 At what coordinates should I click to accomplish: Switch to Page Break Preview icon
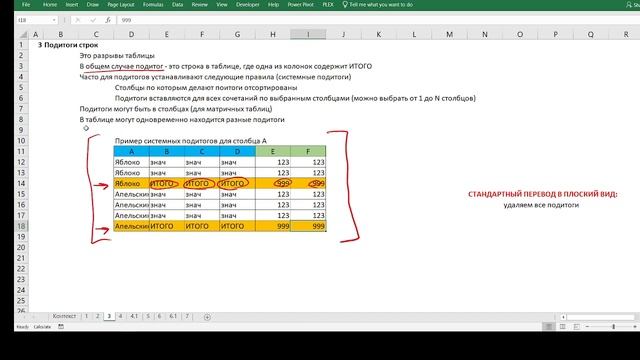click(576, 327)
